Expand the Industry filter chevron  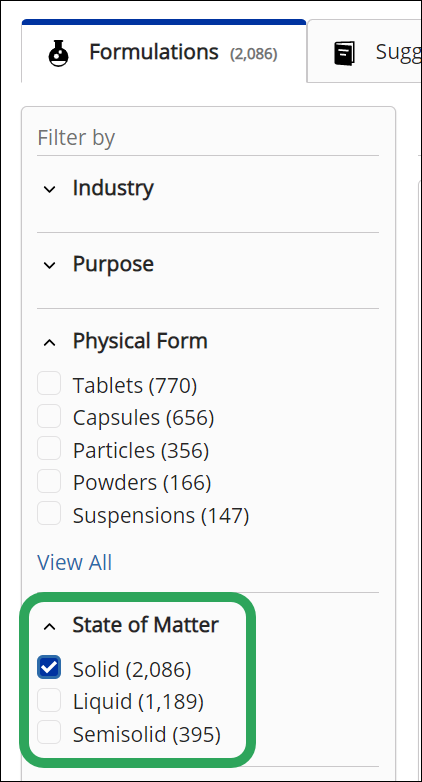coord(49,190)
